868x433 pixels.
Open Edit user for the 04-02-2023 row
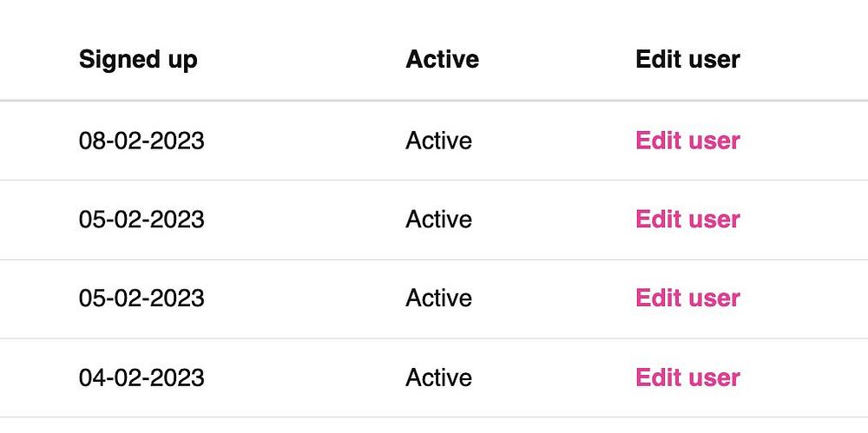point(687,377)
